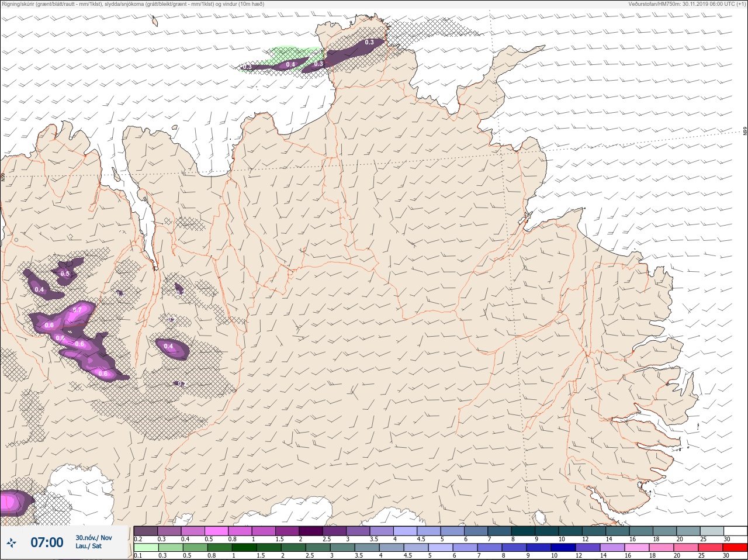Select the top legend swatch labeled 0.2

[146, 531]
